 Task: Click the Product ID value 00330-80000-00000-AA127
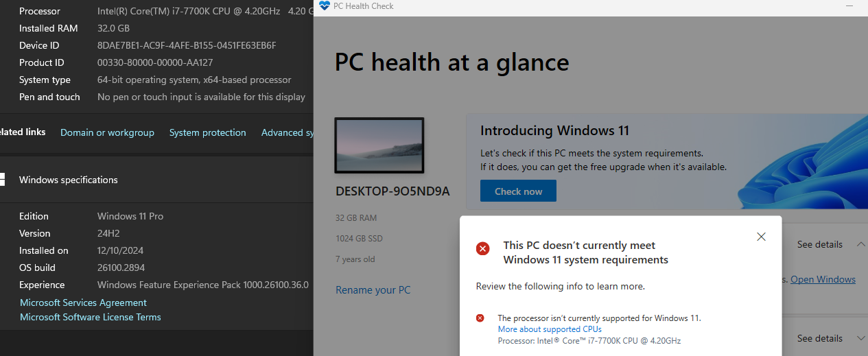[155, 62]
